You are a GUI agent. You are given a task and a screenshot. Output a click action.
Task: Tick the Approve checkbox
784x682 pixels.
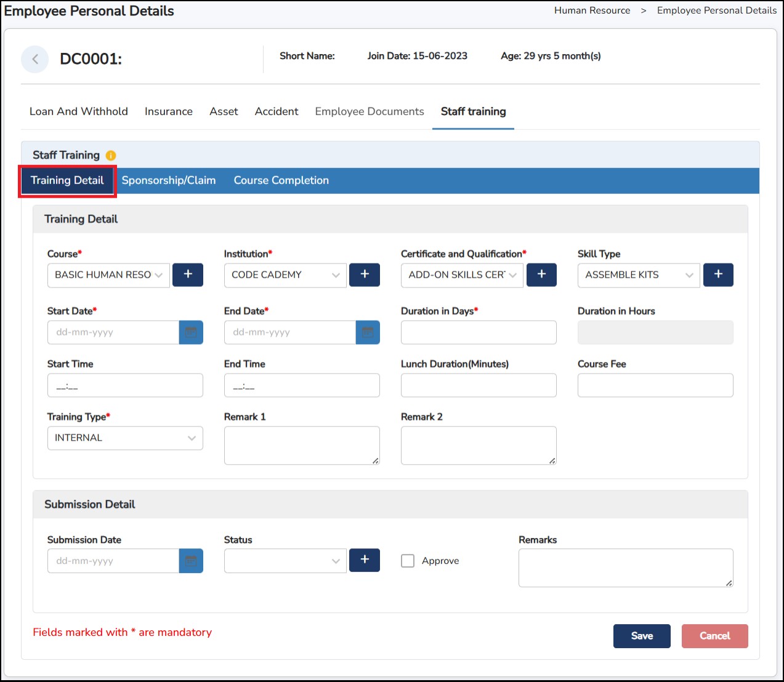pos(408,561)
